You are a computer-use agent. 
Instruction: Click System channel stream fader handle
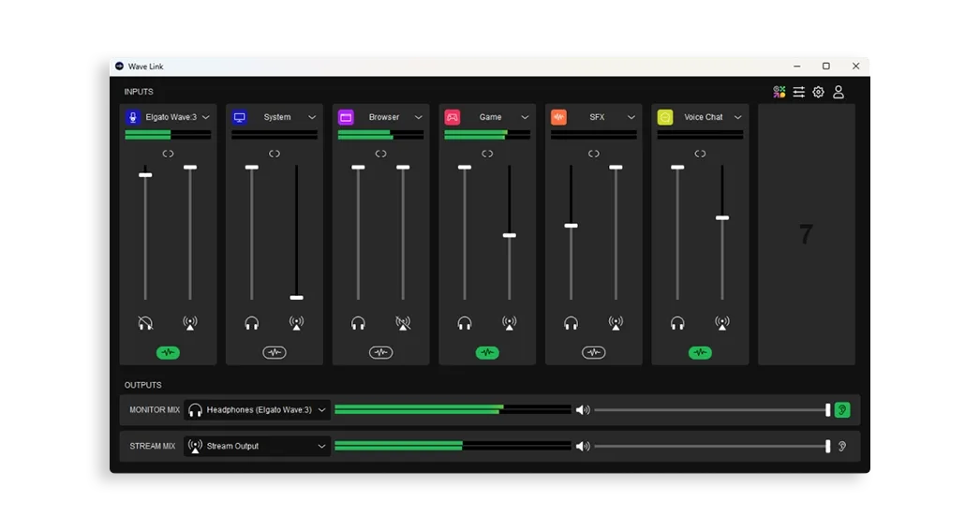[296, 298]
